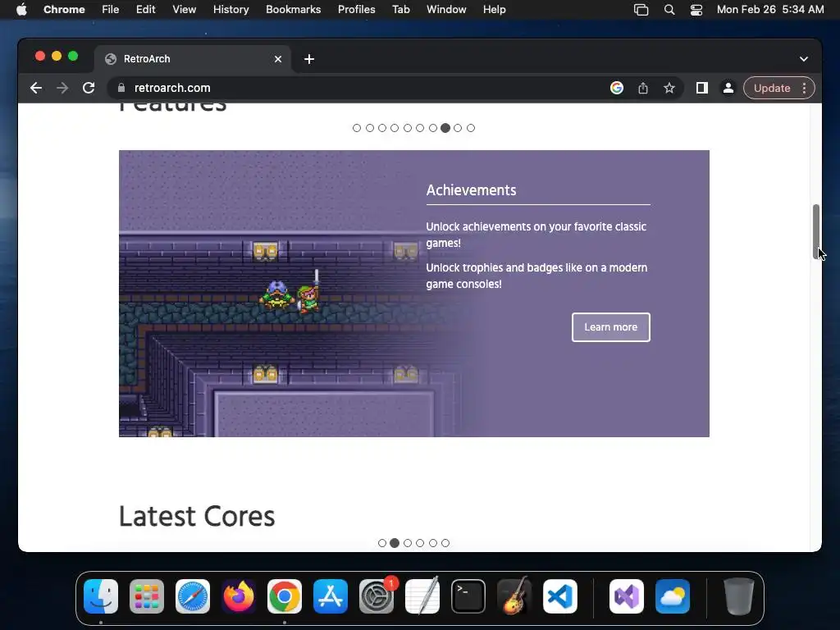The width and height of the screenshot is (840, 630).
Task: Select third Latest Cores carousel dot
Action: [408, 543]
